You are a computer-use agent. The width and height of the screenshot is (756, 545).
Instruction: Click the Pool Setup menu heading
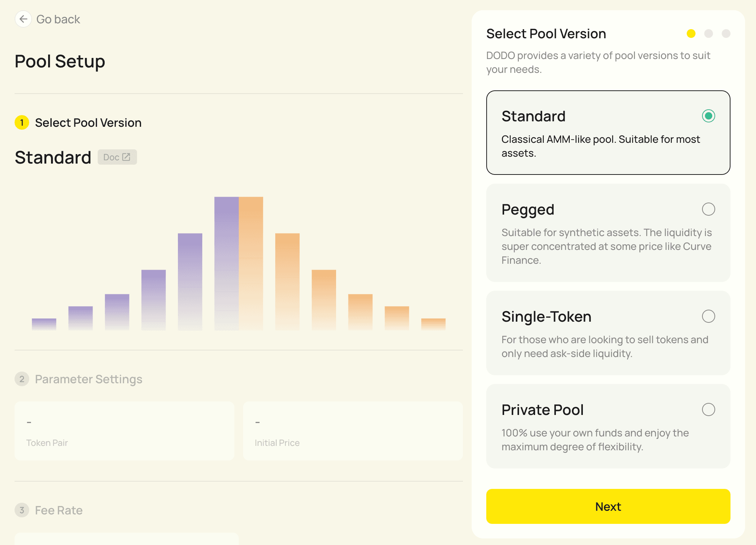[x=61, y=60]
